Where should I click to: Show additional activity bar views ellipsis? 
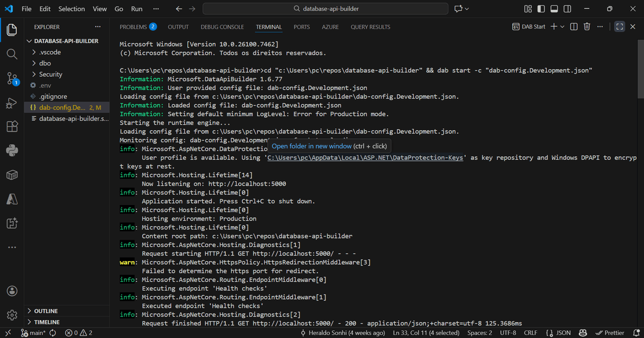pos(12,247)
